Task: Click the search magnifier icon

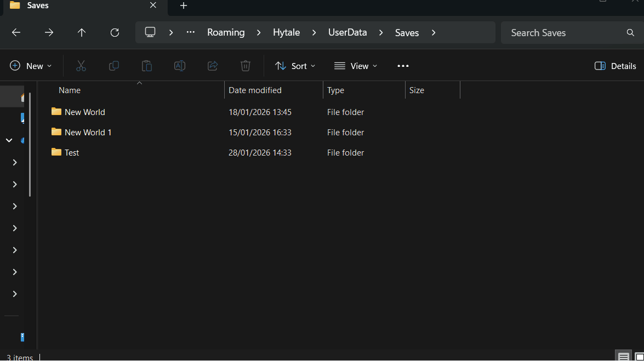Action: click(630, 32)
